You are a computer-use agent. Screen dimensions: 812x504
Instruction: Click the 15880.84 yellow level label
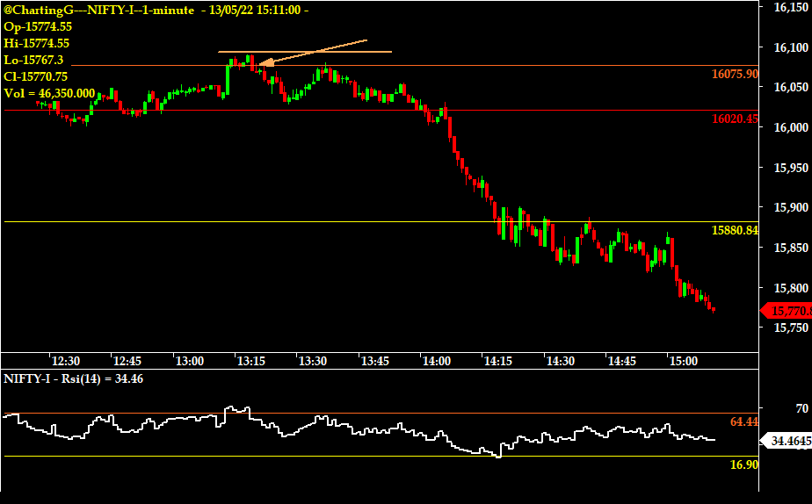(x=735, y=230)
